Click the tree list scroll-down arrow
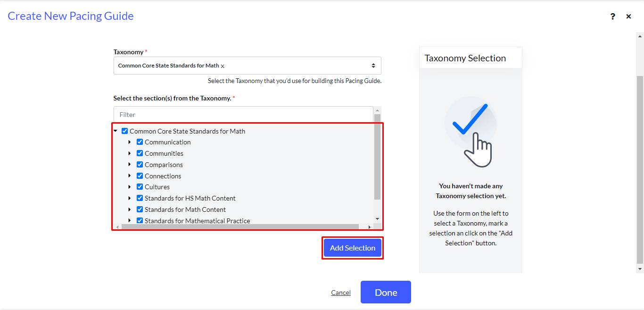Image resolution: width=644 pixels, height=310 pixels. (377, 219)
